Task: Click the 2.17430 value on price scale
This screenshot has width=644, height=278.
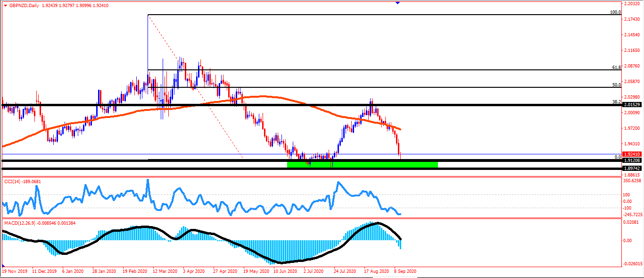Action: click(631, 19)
